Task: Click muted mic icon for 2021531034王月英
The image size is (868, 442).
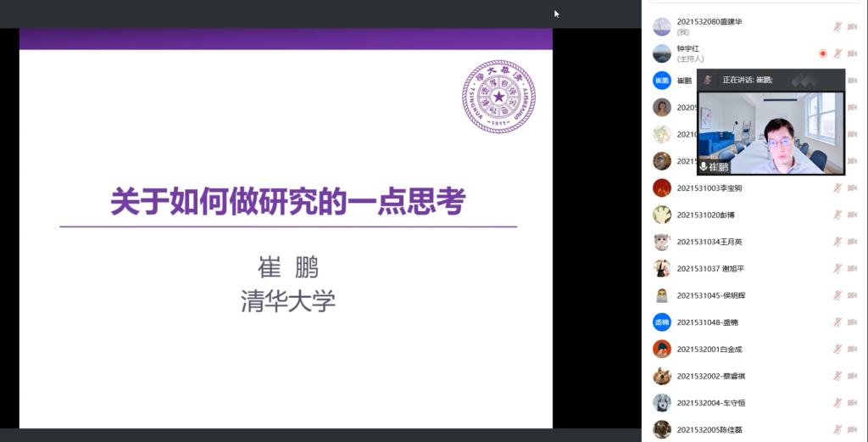Action: [x=837, y=242]
